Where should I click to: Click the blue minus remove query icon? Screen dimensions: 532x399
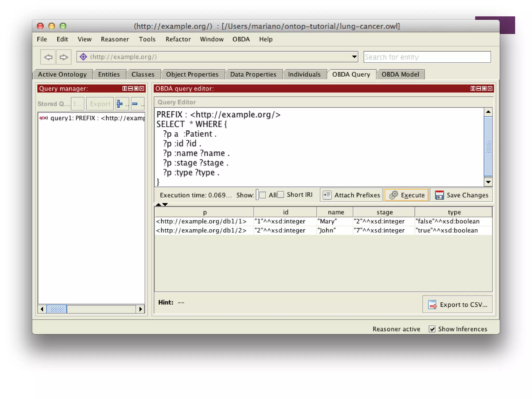(135, 104)
